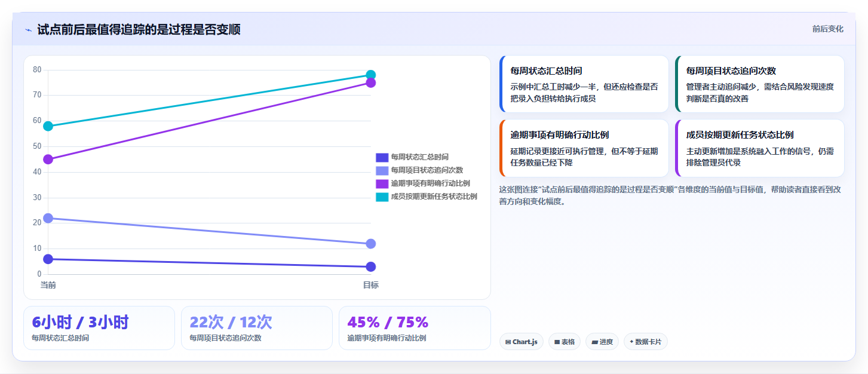This screenshot has height=374, width=868.
Task: Toggle the 成员按期更新任务状态比例 legend color box
Action: [382, 197]
